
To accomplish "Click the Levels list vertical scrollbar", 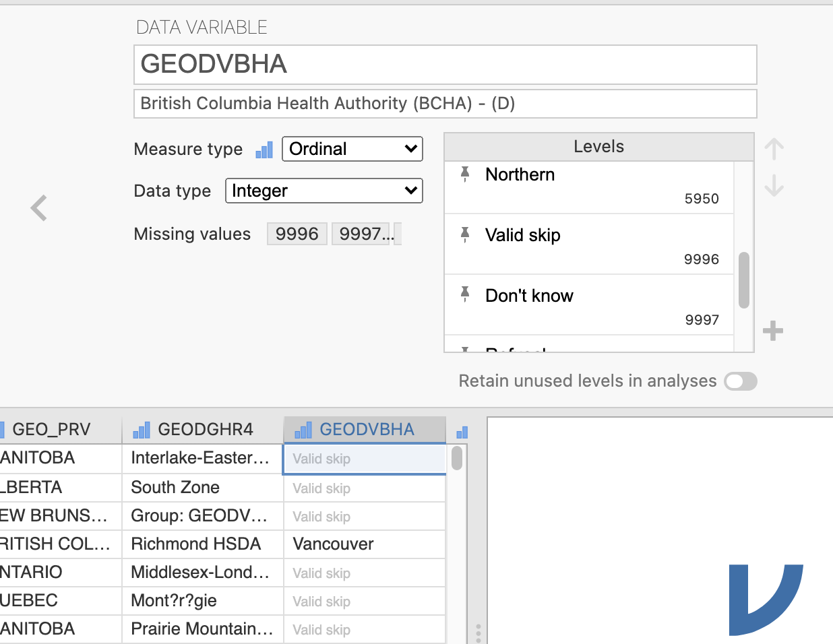I will point(744,280).
